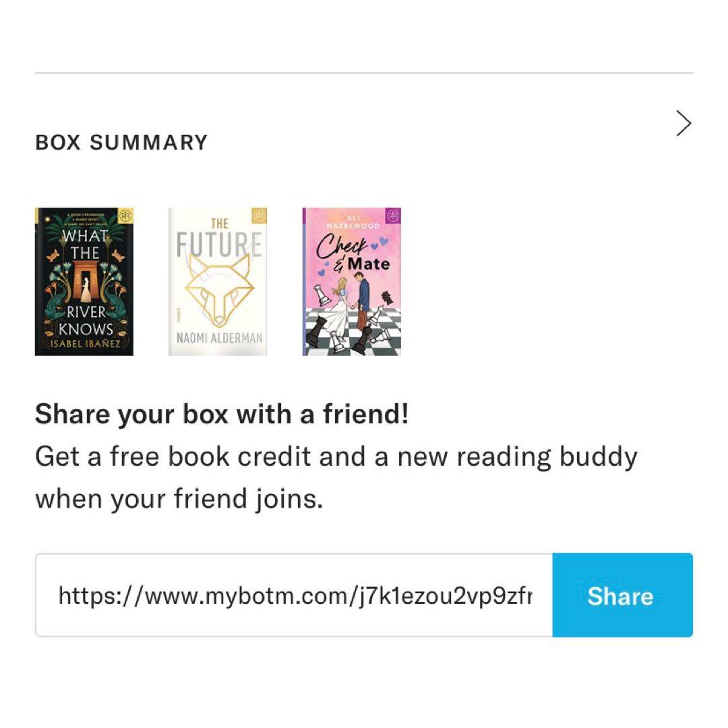The width and height of the screenshot is (728, 728).
Task: Click the Naomi Alderman author name
Action: [x=219, y=338]
